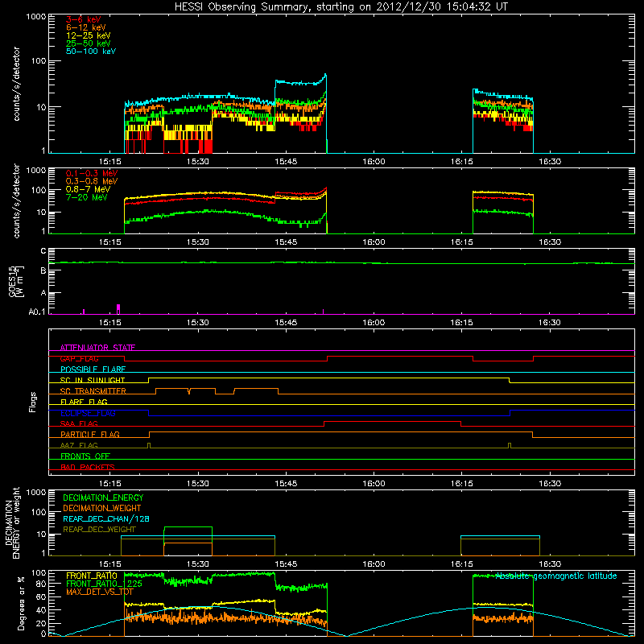Pick the AAZ_FLAG label
This screenshot has height=644, width=644.
(79, 445)
